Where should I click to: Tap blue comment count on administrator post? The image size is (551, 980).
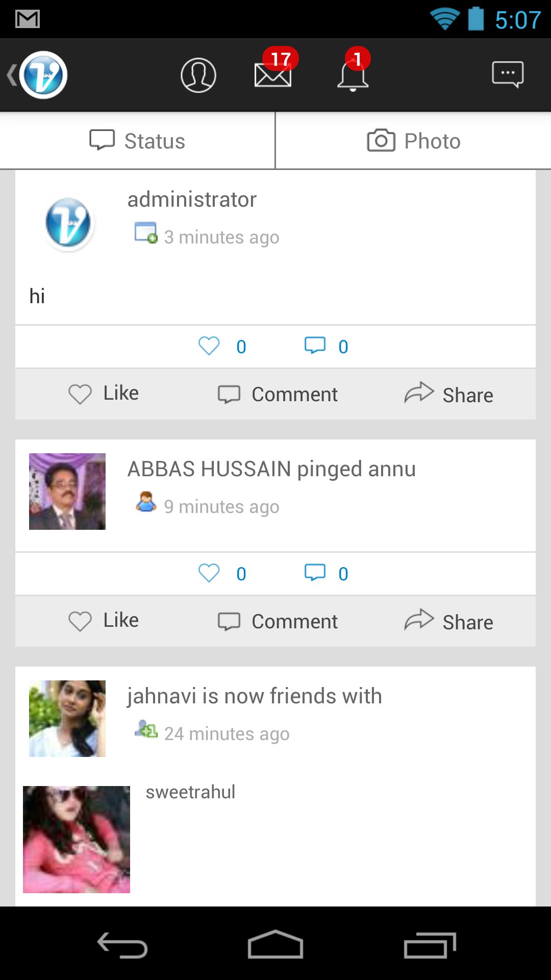[327, 347]
